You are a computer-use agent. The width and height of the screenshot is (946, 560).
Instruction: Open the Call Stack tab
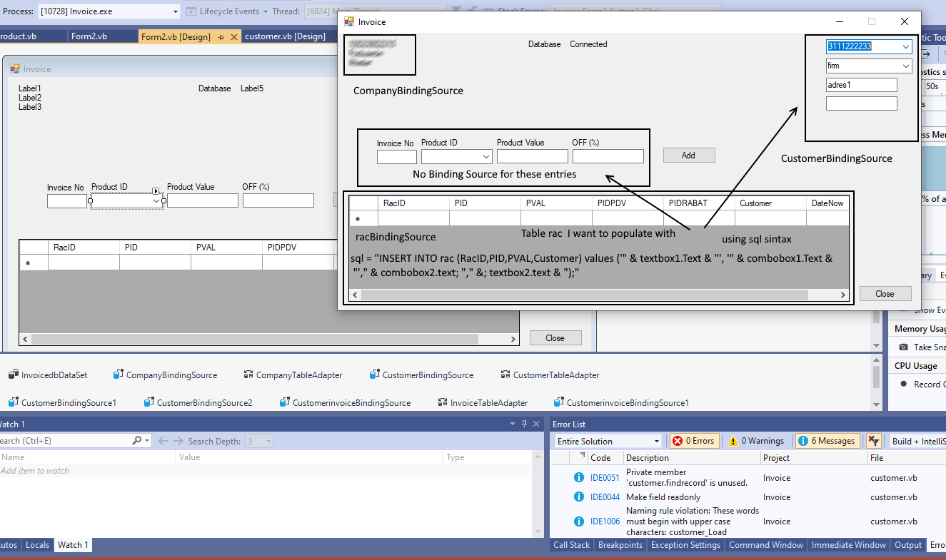572,545
